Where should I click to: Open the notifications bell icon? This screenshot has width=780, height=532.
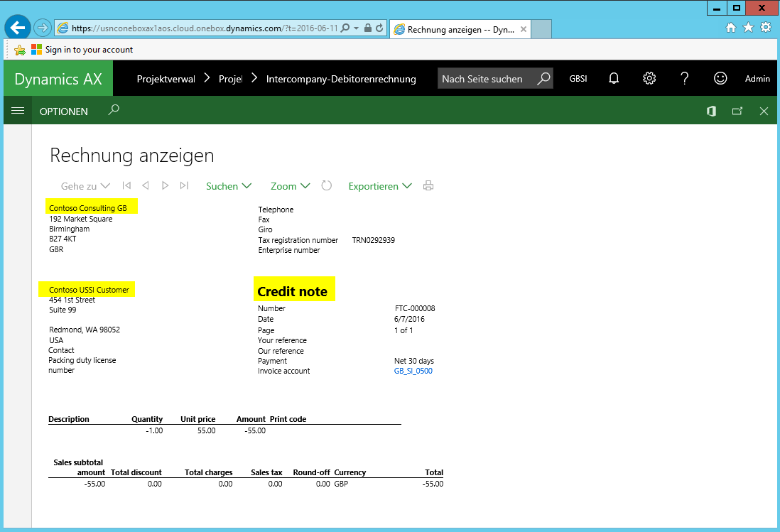[614, 79]
